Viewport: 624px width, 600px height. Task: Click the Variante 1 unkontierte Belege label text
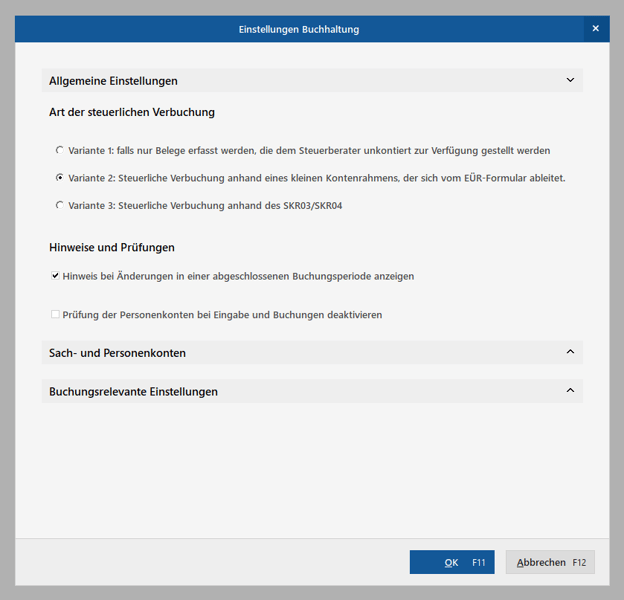309,151
